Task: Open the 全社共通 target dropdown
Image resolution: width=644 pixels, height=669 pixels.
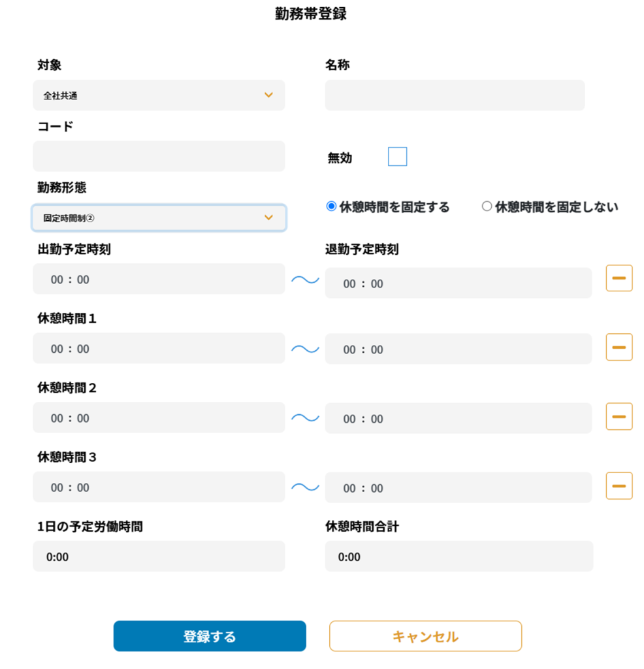Action: coord(159,95)
